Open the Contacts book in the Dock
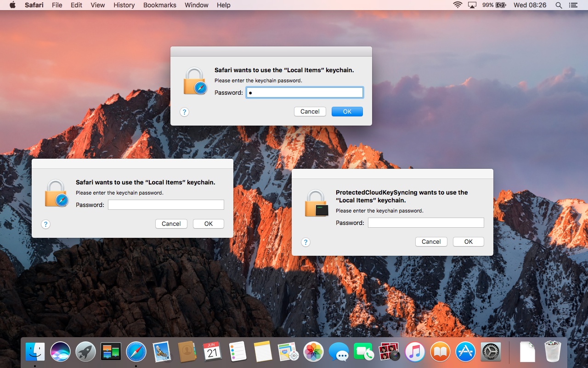This screenshot has width=588, height=368. click(x=187, y=352)
